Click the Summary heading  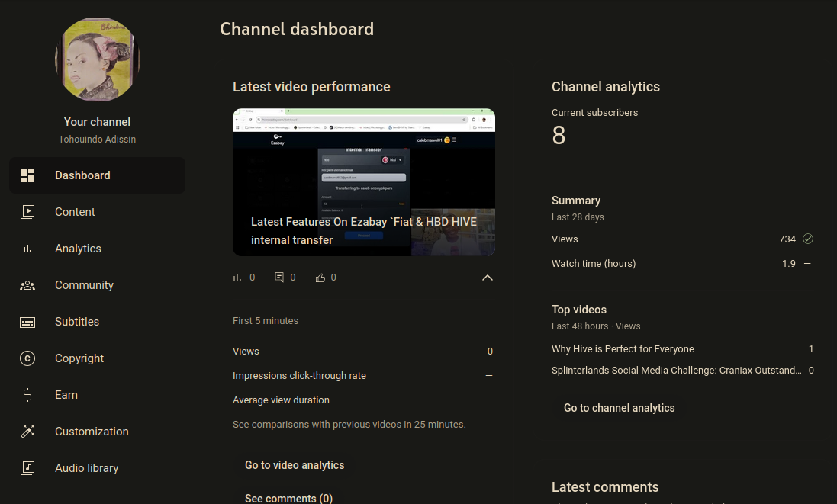coord(576,201)
